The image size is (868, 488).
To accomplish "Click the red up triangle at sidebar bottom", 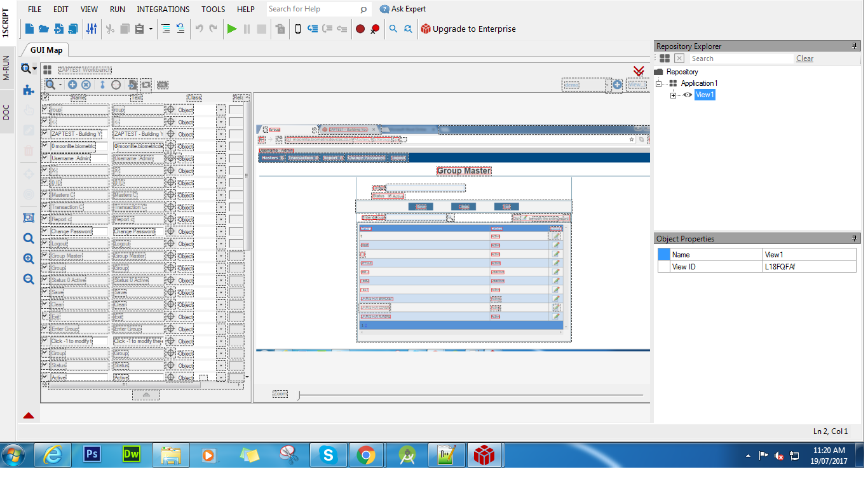I will pos(29,416).
